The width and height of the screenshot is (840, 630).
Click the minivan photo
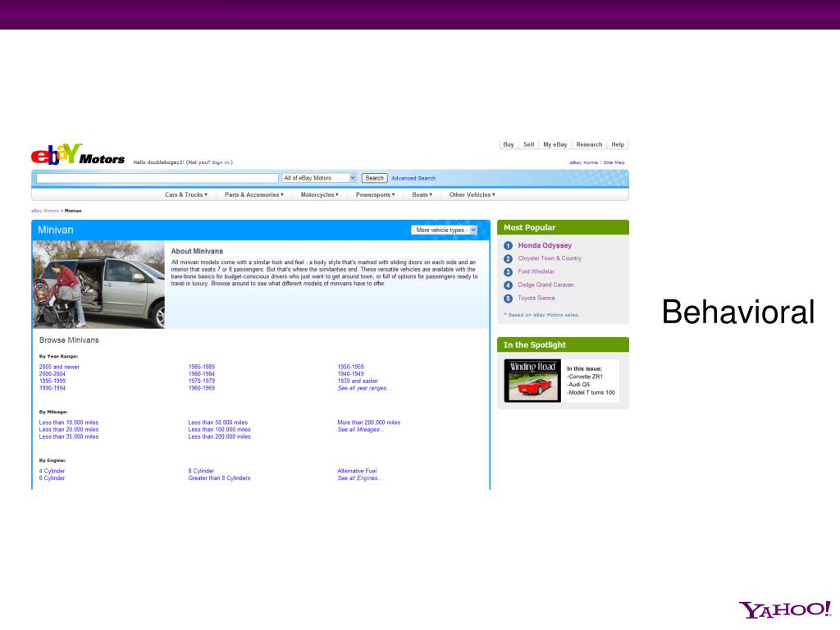click(98, 285)
